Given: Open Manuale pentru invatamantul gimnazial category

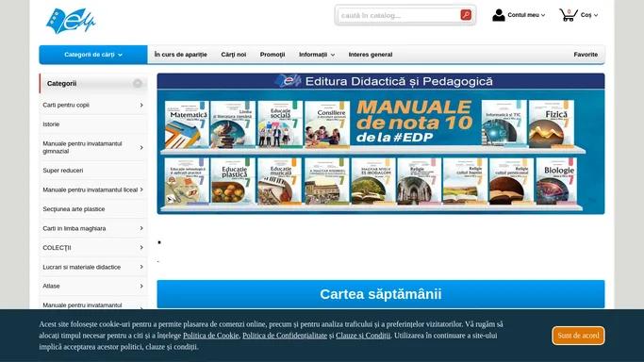Looking at the screenshot, I should pyautogui.click(x=82, y=147).
